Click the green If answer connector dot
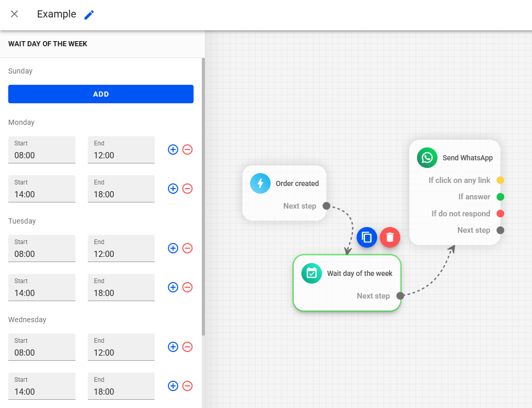The width and height of the screenshot is (532, 408). click(500, 197)
